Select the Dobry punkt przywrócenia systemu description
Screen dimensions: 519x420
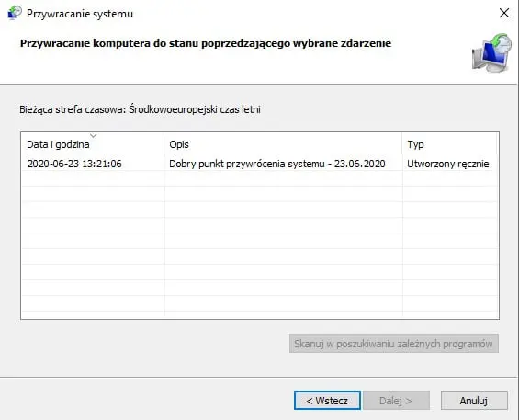click(x=277, y=164)
